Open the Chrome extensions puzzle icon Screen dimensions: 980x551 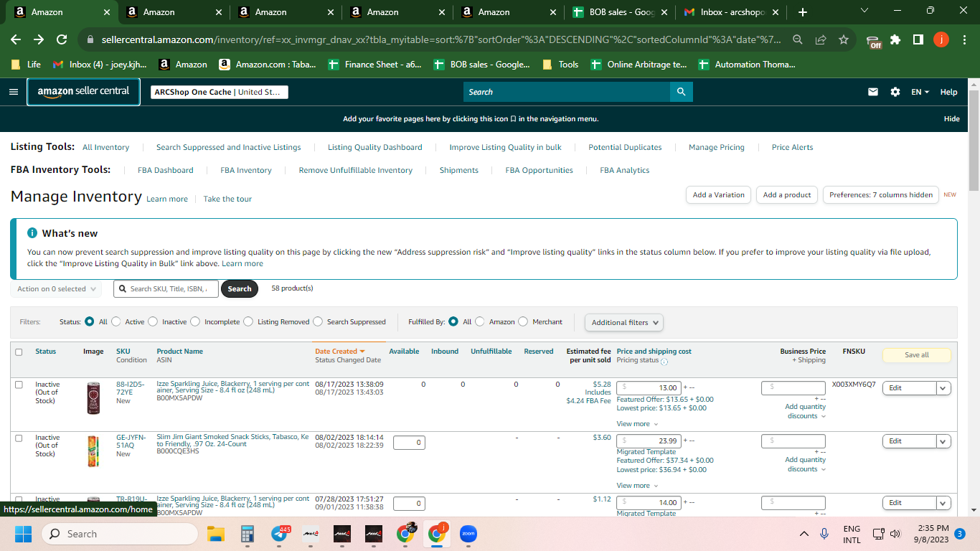click(x=895, y=39)
